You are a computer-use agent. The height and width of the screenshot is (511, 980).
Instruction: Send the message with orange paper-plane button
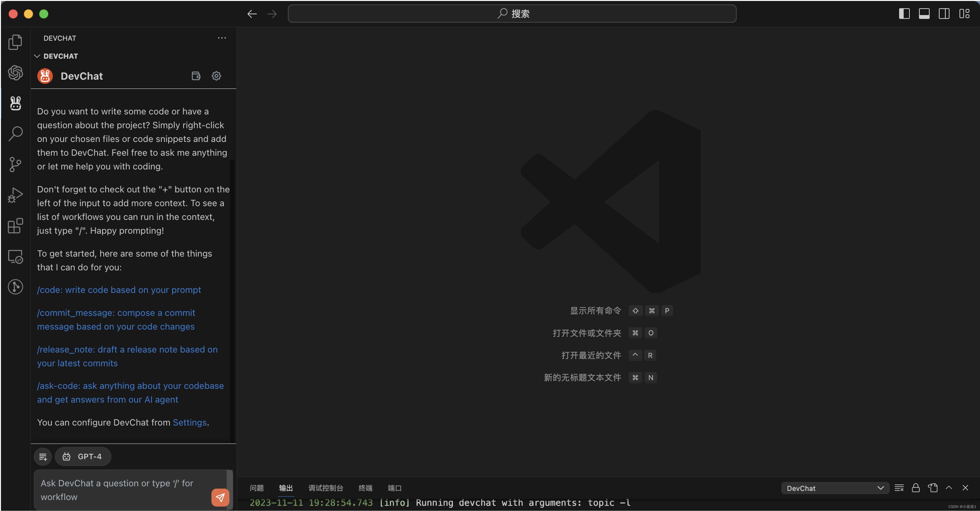click(220, 497)
